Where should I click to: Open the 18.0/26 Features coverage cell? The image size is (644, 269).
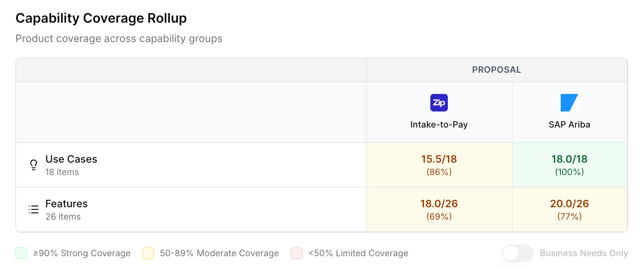coord(439,209)
